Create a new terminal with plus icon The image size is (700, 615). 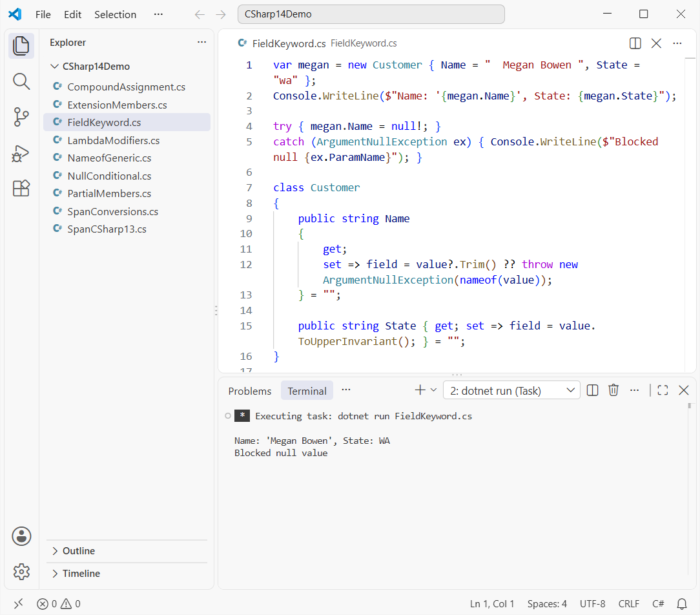(x=420, y=390)
